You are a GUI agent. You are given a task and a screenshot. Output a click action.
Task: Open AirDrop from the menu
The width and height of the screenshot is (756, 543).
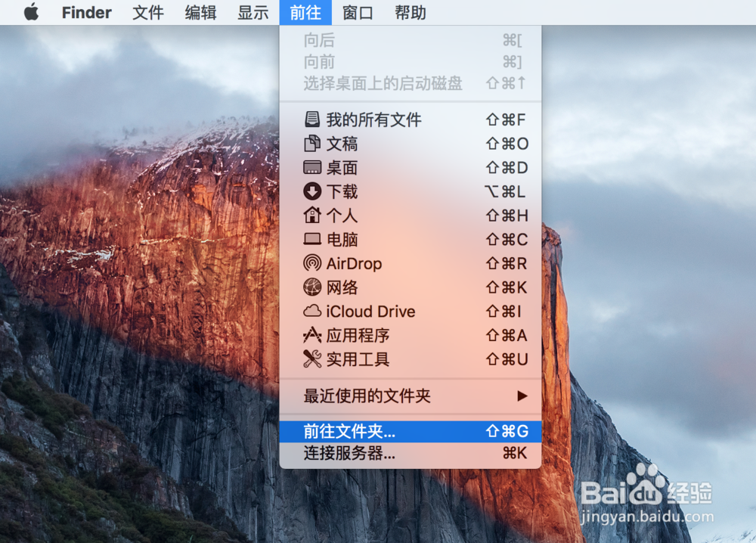coord(353,263)
